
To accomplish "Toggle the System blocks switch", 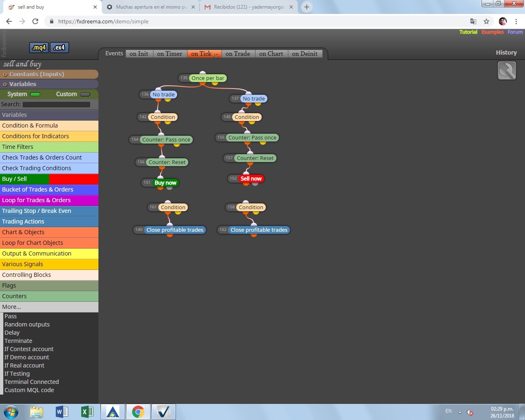I will (x=35, y=94).
